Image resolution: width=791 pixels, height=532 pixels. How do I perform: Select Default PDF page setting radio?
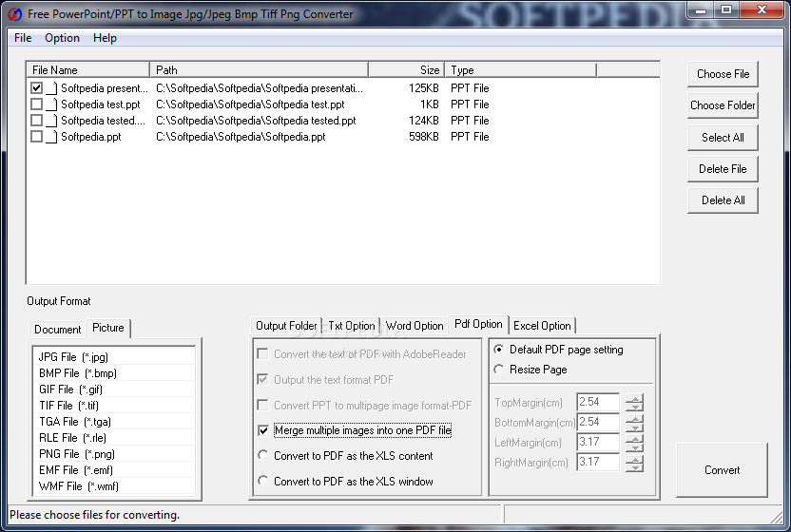tap(499, 350)
